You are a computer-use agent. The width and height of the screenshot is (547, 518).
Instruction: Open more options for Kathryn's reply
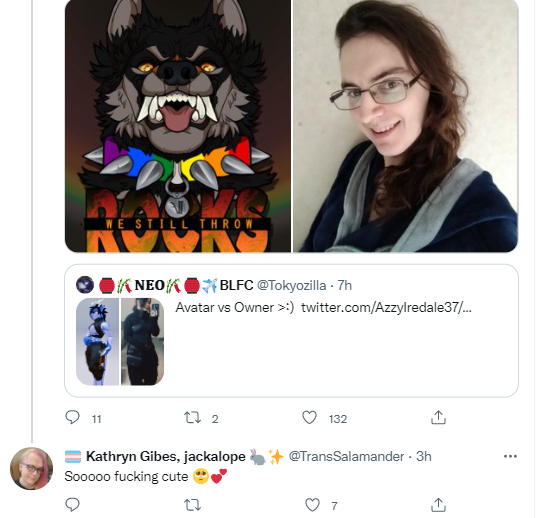[510, 456]
